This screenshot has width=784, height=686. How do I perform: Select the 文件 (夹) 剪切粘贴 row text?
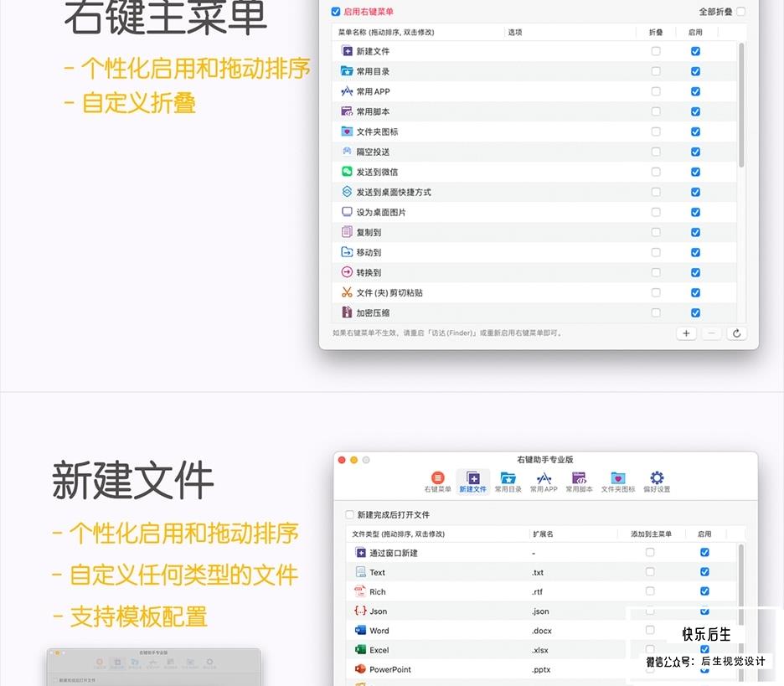[389, 292]
